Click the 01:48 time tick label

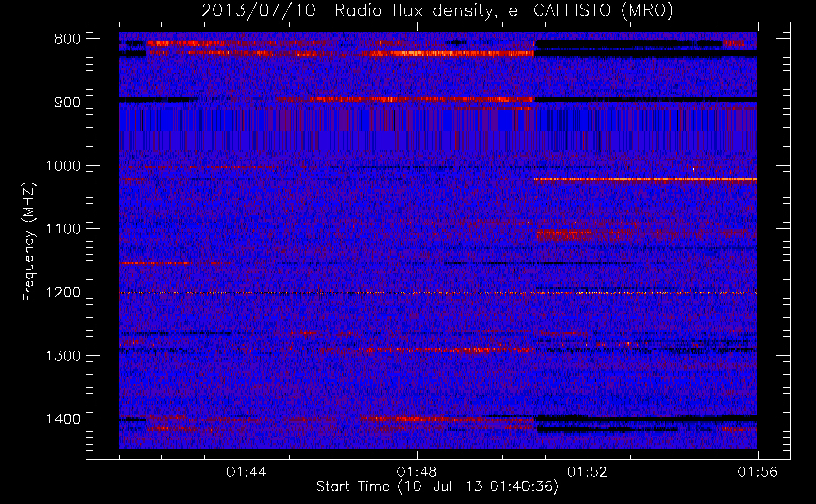click(417, 472)
